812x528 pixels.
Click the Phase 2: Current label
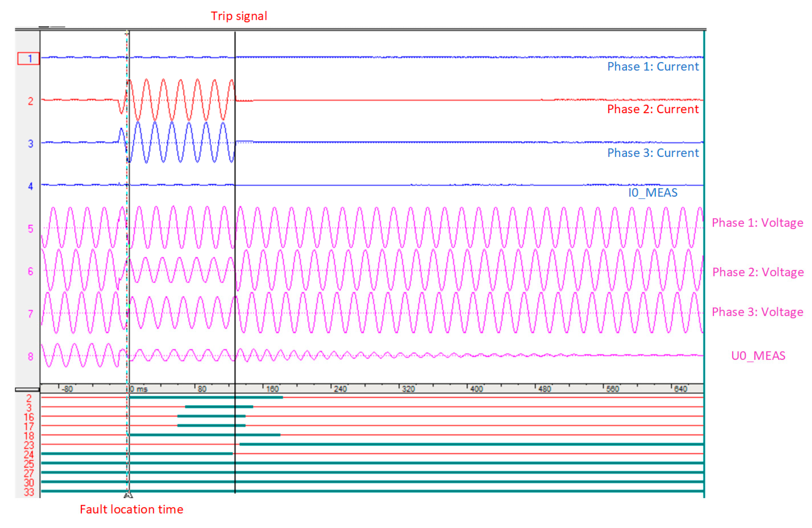point(653,109)
